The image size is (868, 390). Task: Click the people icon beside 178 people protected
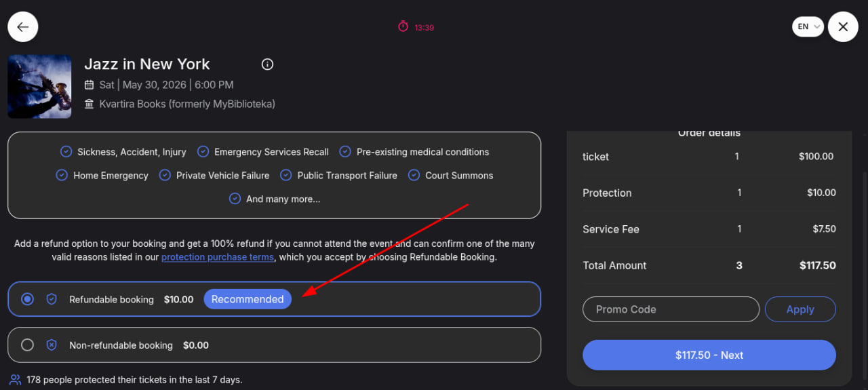point(15,380)
